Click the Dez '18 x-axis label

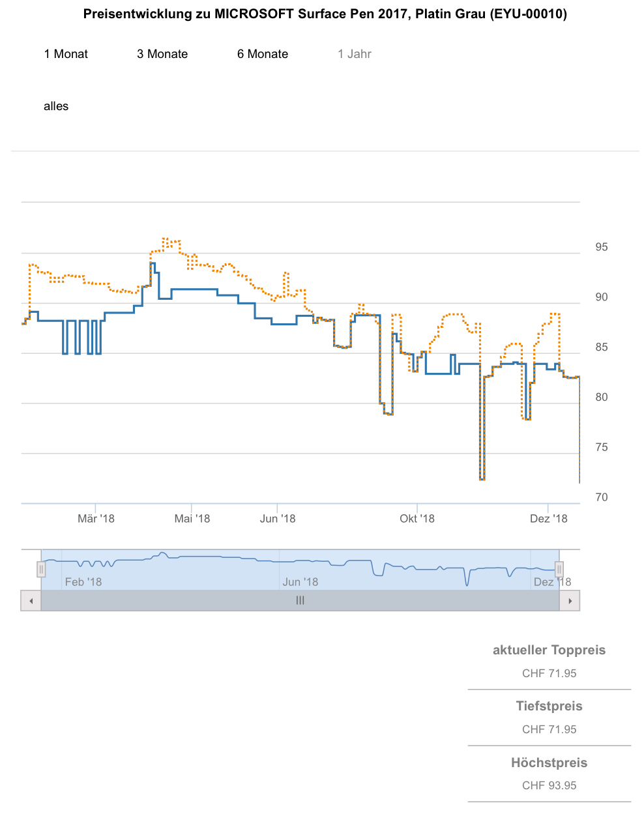pyautogui.click(x=549, y=519)
